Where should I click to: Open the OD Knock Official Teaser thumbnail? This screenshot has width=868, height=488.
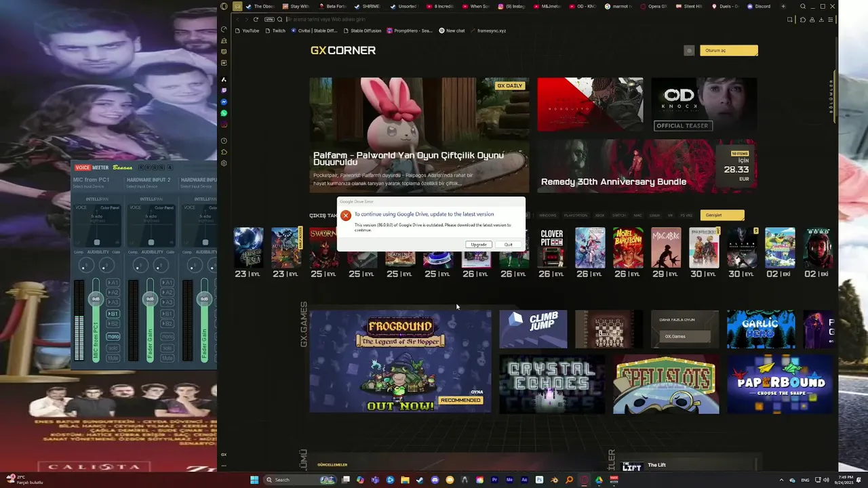(704, 104)
